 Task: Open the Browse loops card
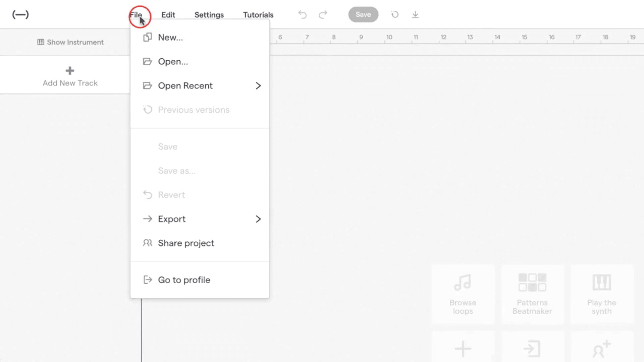(463, 294)
